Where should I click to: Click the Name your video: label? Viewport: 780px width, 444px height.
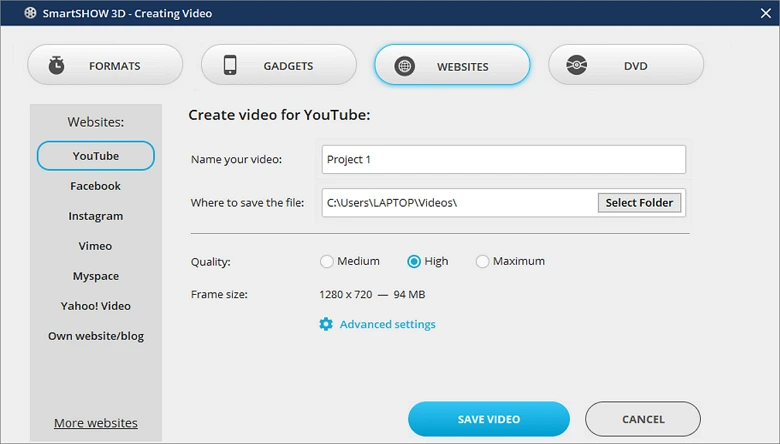point(236,160)
